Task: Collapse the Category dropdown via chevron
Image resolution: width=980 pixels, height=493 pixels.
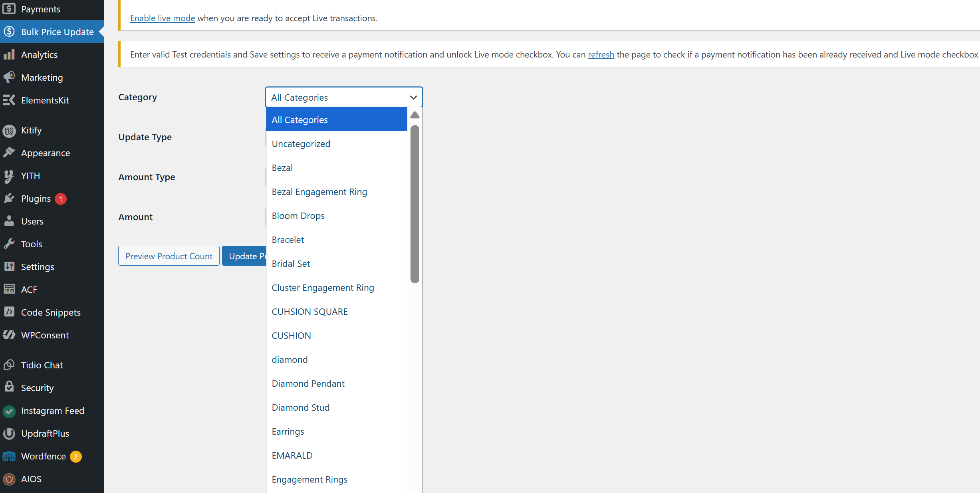Action: [x=413, y=97]
